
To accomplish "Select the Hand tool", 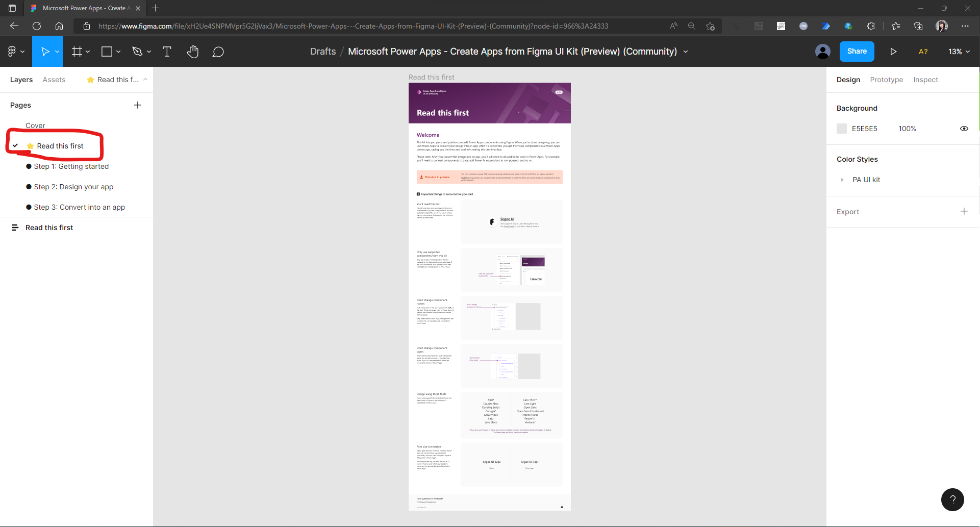I will pyautogui.click(x=193, y=52).
